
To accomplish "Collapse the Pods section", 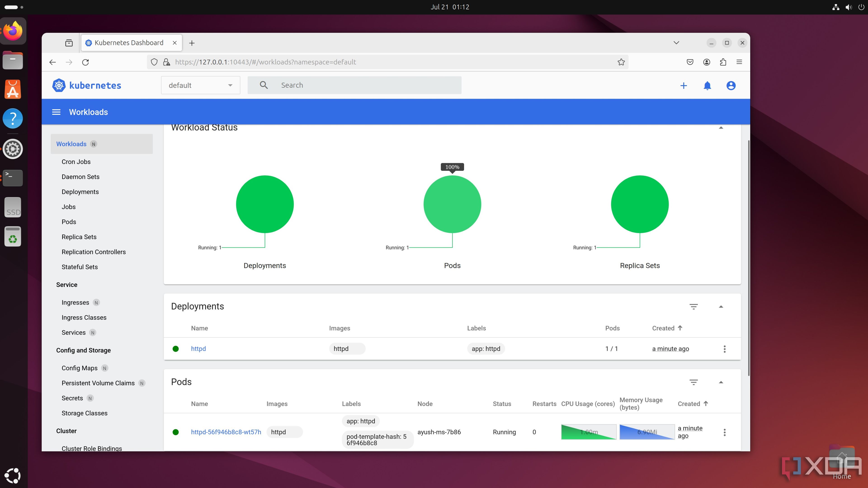I will (721, 382).
